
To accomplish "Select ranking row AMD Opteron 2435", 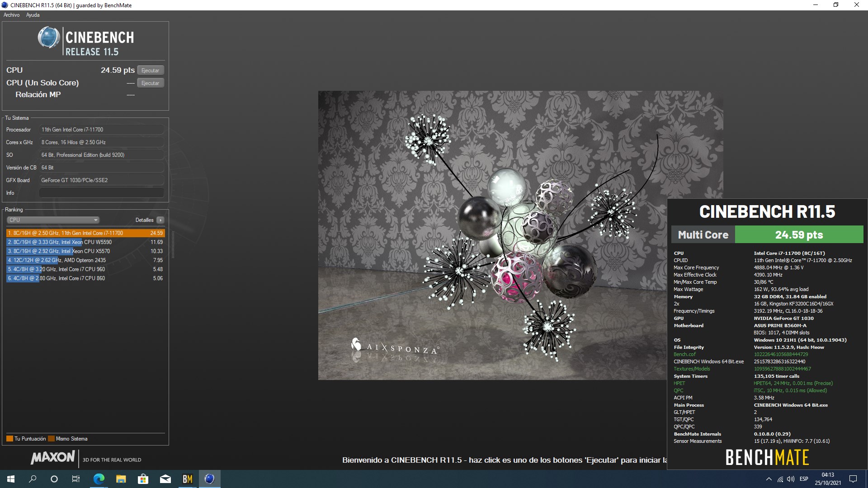I will [85, 260].
